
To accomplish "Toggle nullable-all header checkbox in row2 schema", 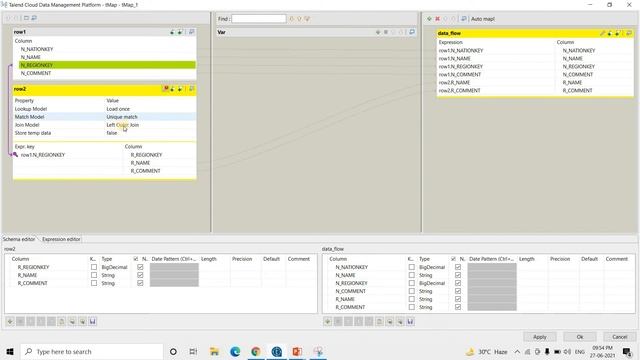I will point(136,259).
